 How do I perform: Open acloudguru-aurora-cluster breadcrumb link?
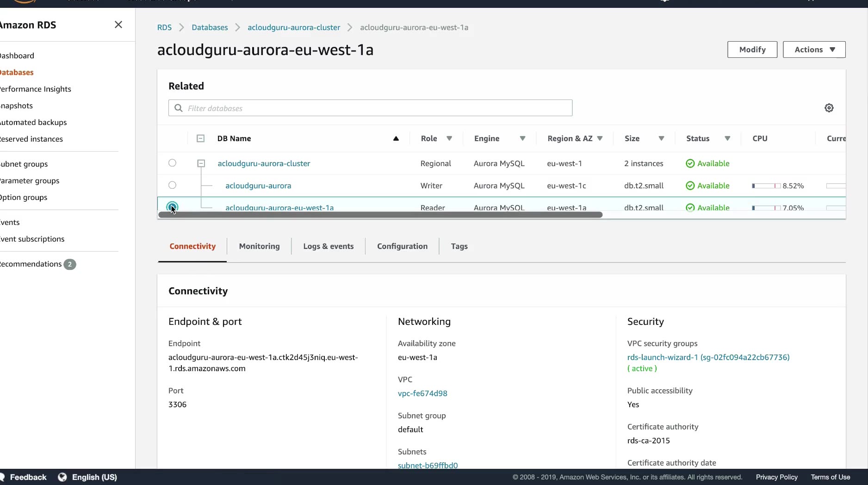294,27
